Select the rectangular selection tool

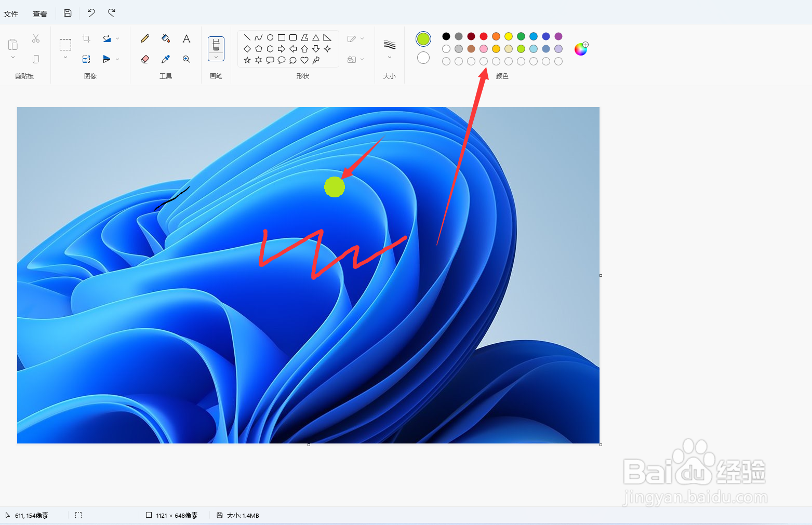coord(65,44)
